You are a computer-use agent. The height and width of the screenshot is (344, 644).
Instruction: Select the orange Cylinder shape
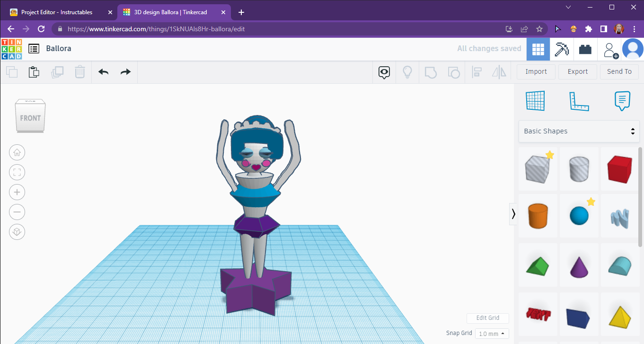(538, 216)
